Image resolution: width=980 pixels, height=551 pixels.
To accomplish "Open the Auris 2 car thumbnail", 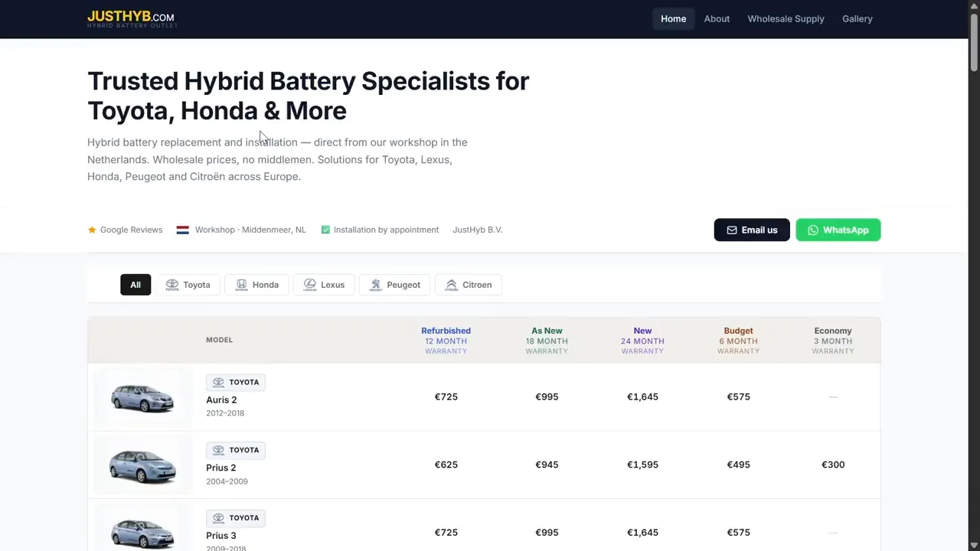I will pos(143,397).
